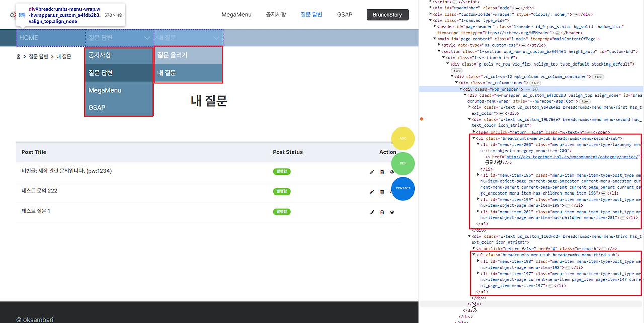The height and width of the screenshot is (323, 644).
Task: Click HOME in the breadcrumb menu bar
Action: click(x=51, y=38)
